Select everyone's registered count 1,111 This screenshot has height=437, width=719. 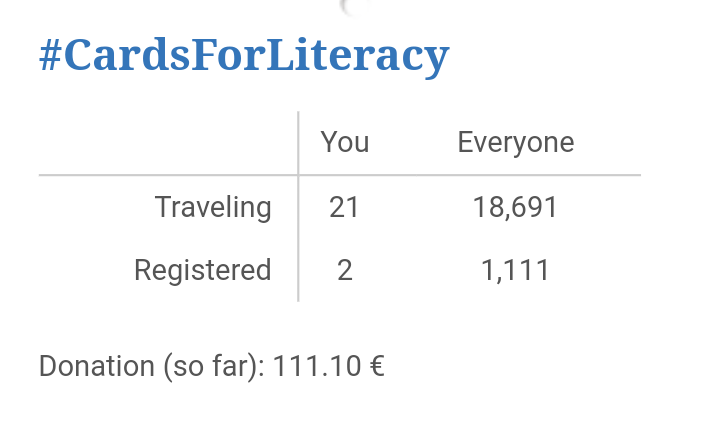[x=515, y=271]
